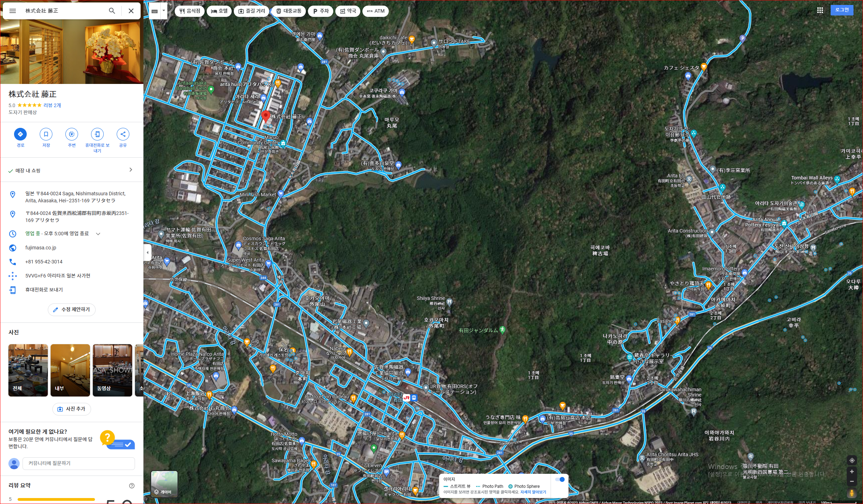Click the 커뮤니티에 질문하기 input field
863x504 pixels.
pyautogui.click(x=78, y=464)
